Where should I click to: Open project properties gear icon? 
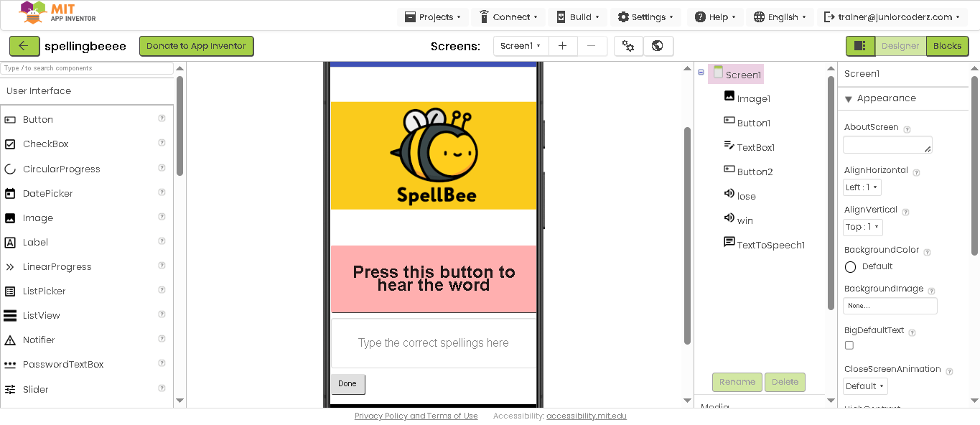pyautogui.click(x=628, y=46)
